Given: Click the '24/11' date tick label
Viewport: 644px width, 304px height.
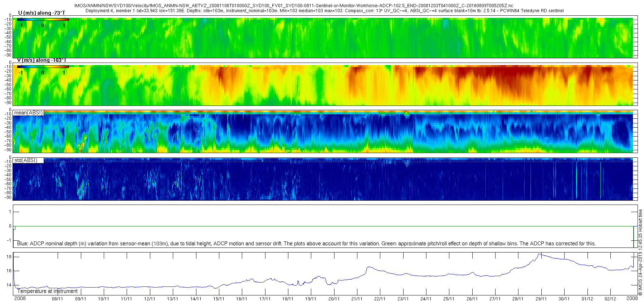Looking at the screenshot, I should (426, 299).
